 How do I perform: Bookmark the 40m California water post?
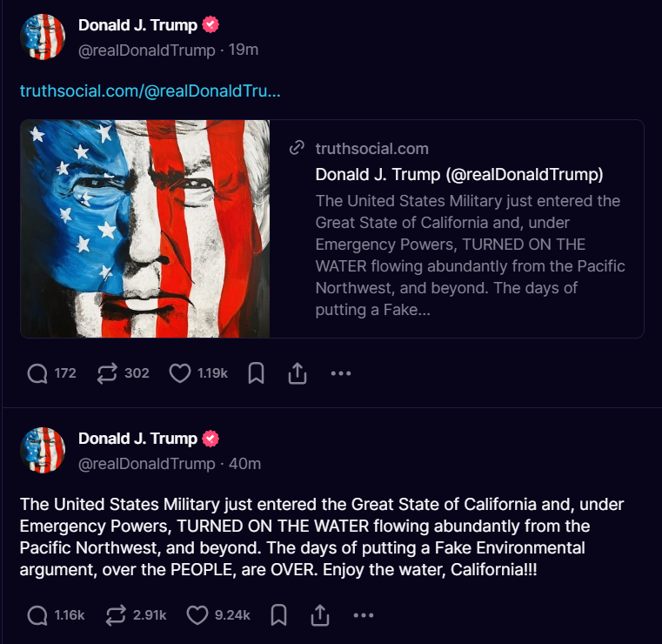click(278, 615)
